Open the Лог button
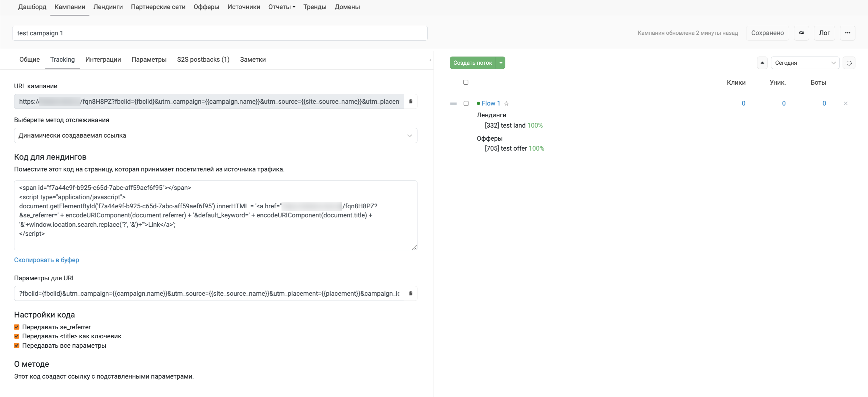The width and height of the screenshot is (868, 397). pos(824,33)
